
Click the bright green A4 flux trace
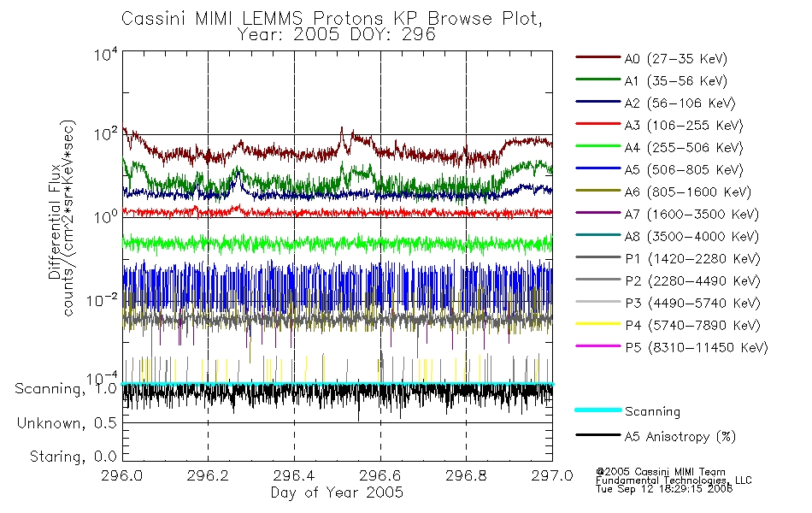pyautogui.click(x=337, y=243)
